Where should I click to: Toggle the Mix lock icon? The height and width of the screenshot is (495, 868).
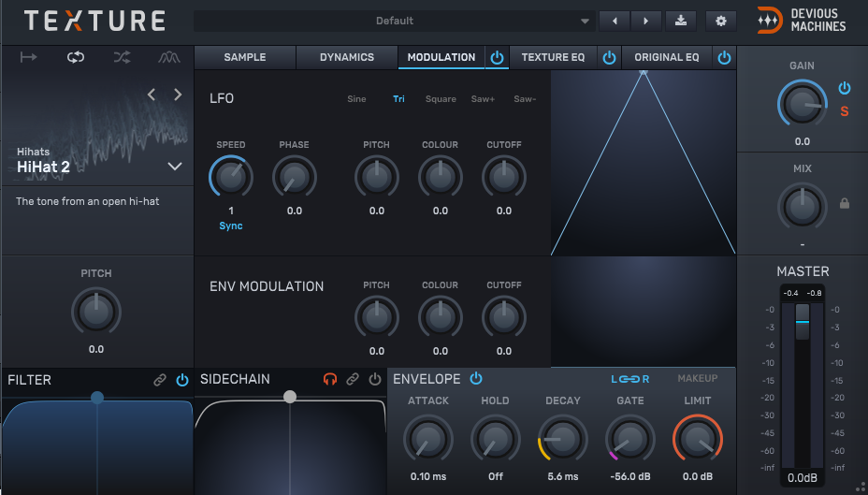point(845,203)
